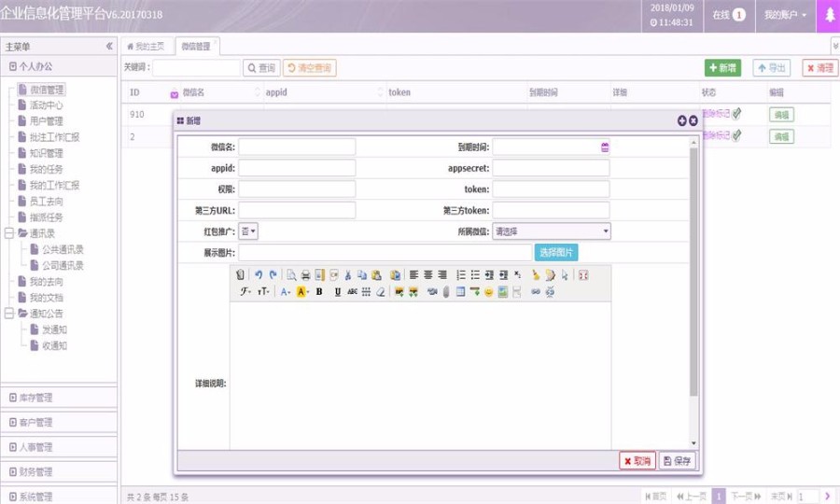This screenshot has width=840, height=504.
Task: Undo last edit in editor toolbar
Action: pyautogui.click(x=259, y=275)
